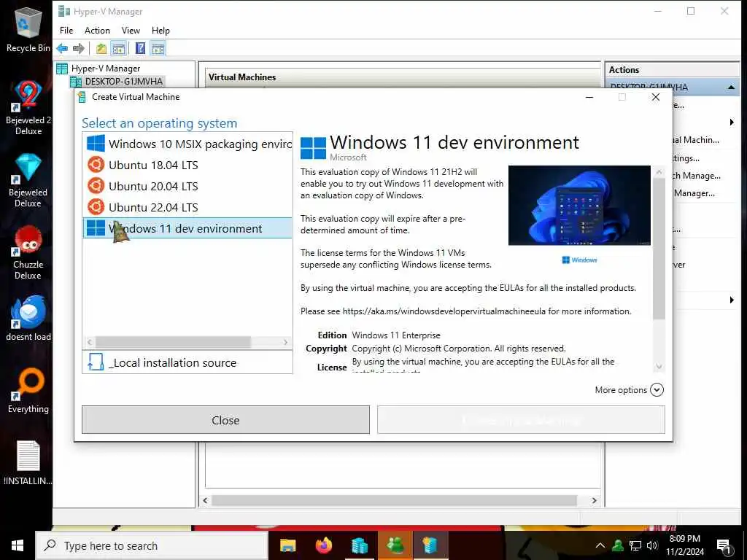
Task: Open File Explorer from taskbar
Action: (287, 545)
